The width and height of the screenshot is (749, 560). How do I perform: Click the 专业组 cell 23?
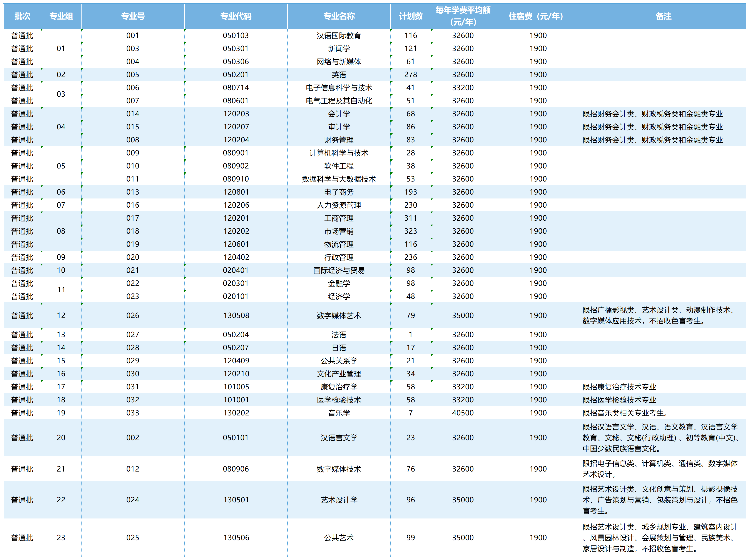[x=61, y=537]
